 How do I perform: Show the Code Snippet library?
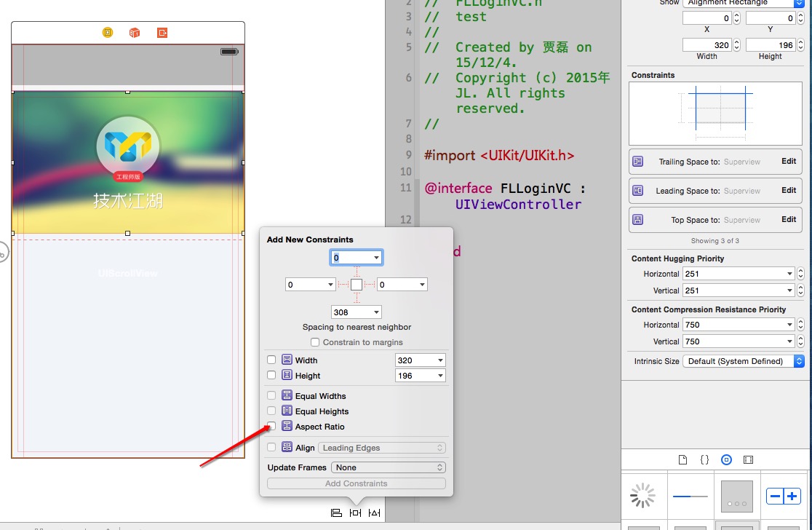click(704, 459)
